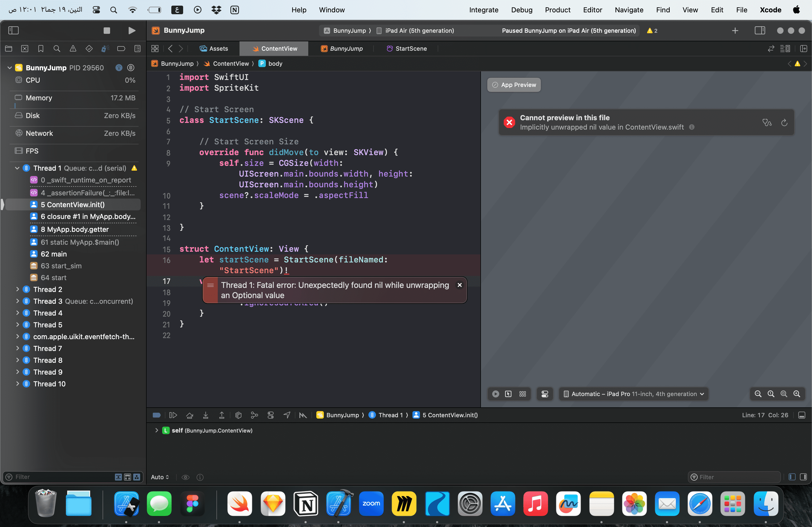812x527 pixels.
Task: Step out in debugger
Action: click(x=222, y=415)
